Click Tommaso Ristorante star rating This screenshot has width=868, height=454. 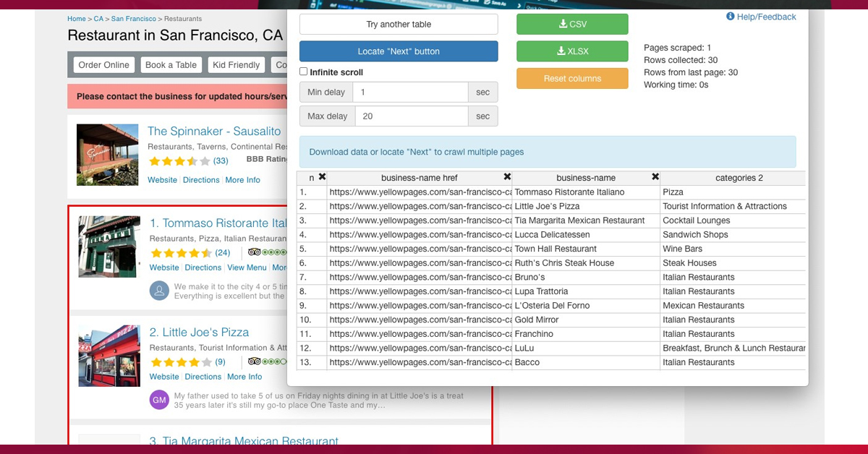click(181, 252)
